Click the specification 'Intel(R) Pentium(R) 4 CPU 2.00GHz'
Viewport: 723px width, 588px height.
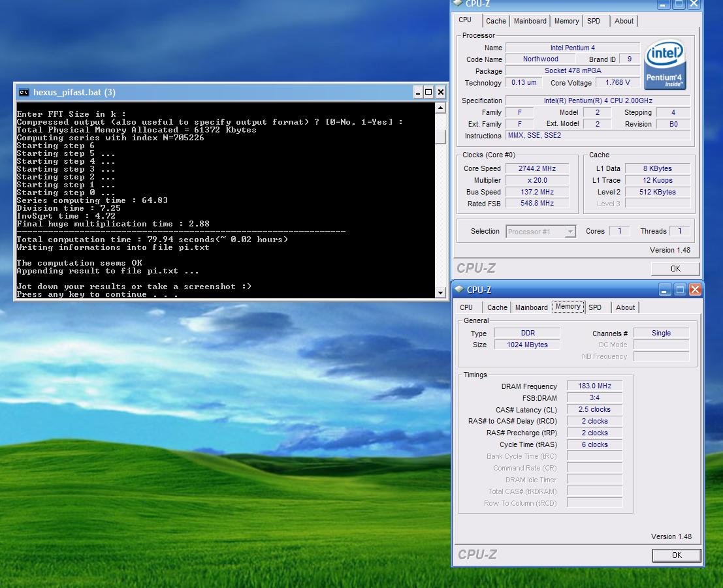click(x=598, y=101)
